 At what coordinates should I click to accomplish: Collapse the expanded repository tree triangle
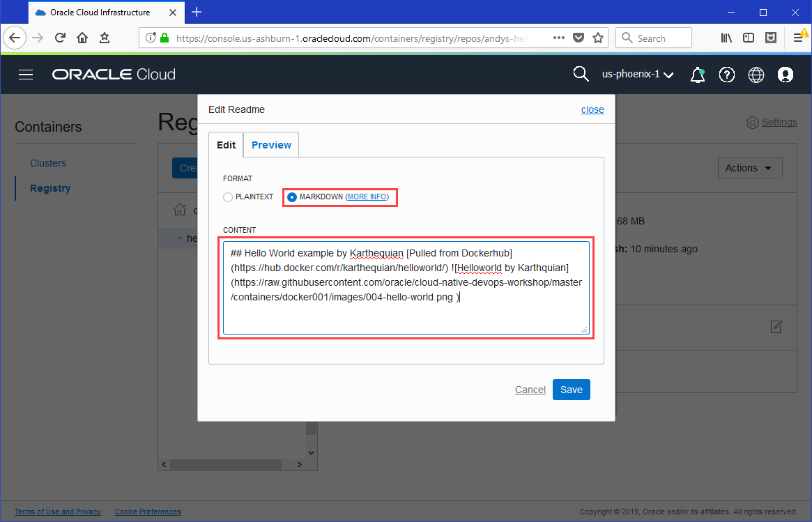(x=180, y=238)
